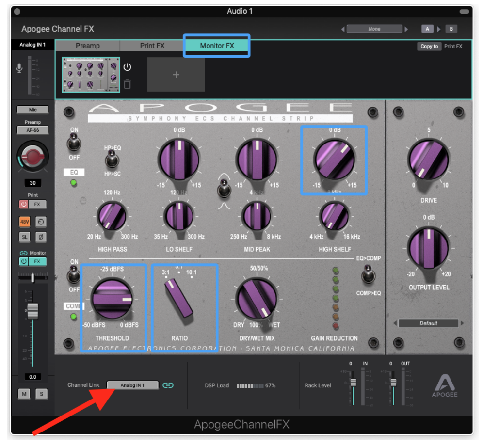This screenshot has height=448, width=483.
Task: Click the channel strip plugin thumbnail
Action: (x=90, y=74)
